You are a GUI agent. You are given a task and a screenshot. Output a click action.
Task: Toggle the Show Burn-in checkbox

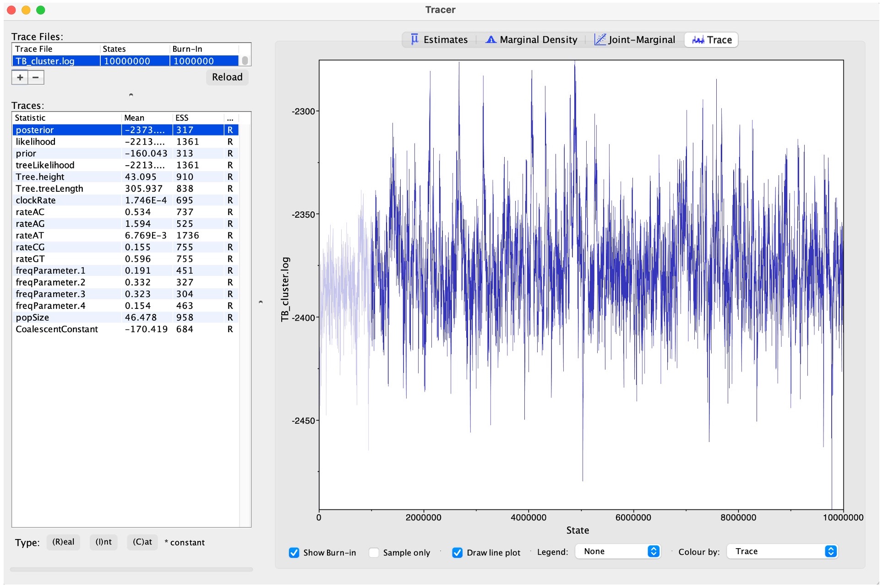tap(294, 552)
